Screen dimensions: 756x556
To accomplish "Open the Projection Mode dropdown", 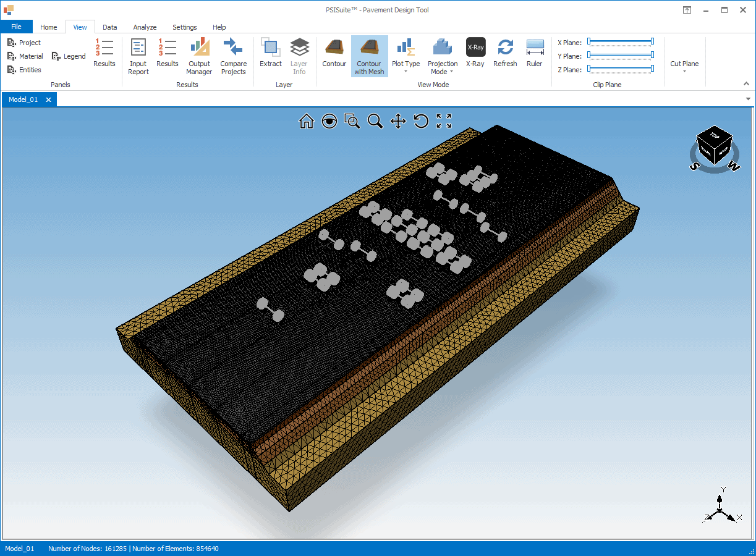I will pyautogui.click(x=443, y=57).
